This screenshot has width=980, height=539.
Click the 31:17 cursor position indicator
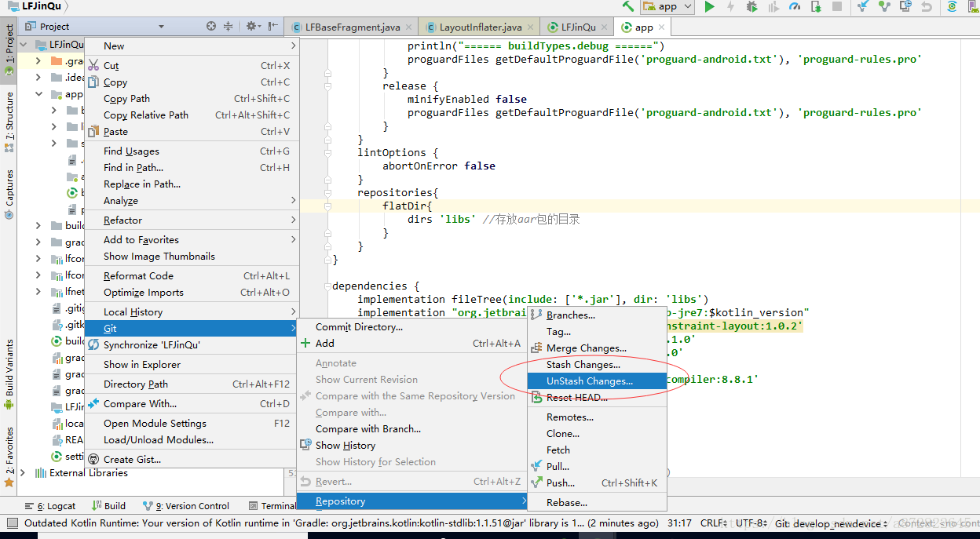tap(681, 523)
